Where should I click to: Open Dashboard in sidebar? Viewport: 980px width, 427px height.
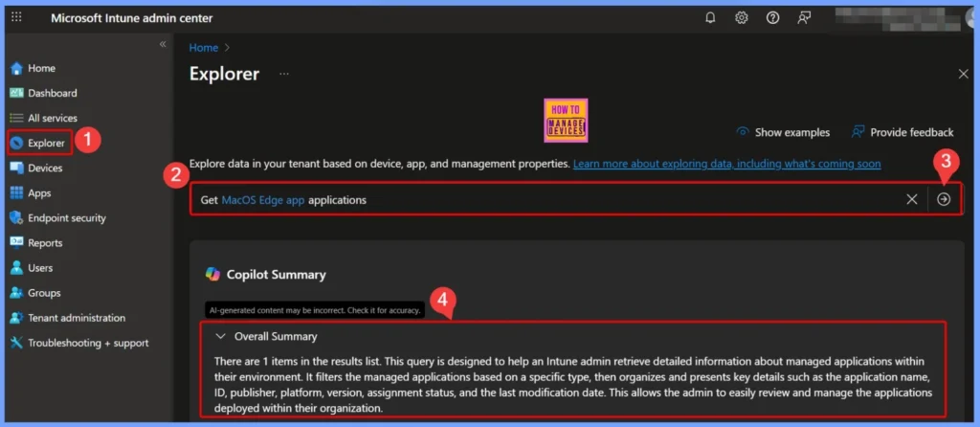(53, 93)
